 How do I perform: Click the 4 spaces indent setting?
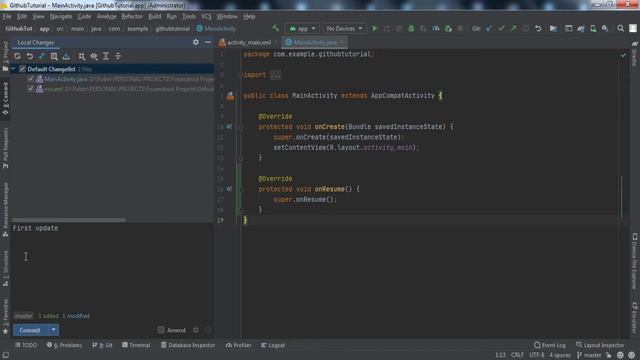click(x=560, y=355)
